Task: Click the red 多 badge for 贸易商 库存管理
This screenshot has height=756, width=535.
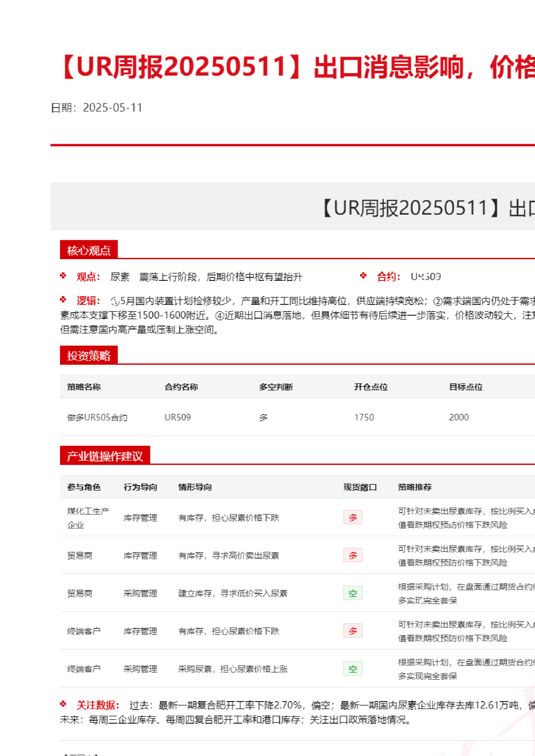Action: [353, 555]
